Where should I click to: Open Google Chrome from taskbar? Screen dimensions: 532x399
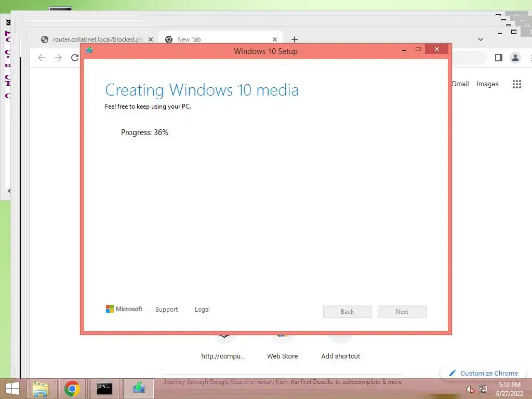(72, 389)
